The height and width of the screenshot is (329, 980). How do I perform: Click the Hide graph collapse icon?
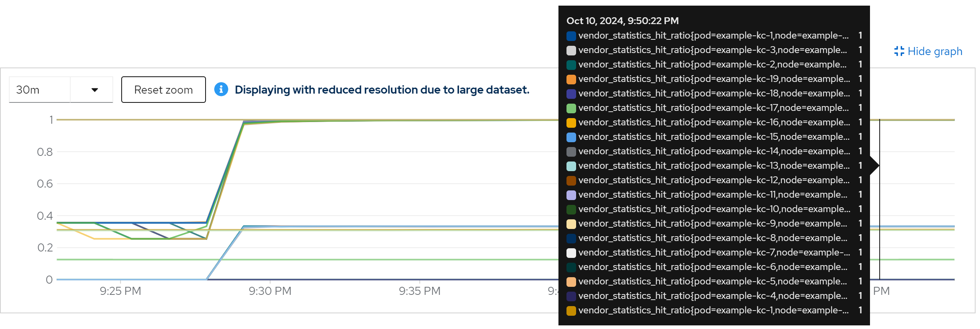[899, 51]
